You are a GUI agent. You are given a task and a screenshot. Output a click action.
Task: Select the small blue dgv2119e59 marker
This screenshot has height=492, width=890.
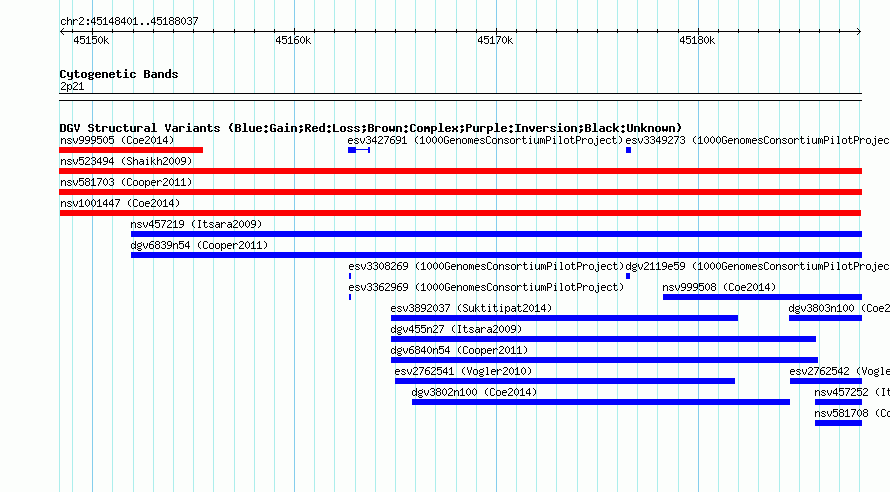pos(628,276)
